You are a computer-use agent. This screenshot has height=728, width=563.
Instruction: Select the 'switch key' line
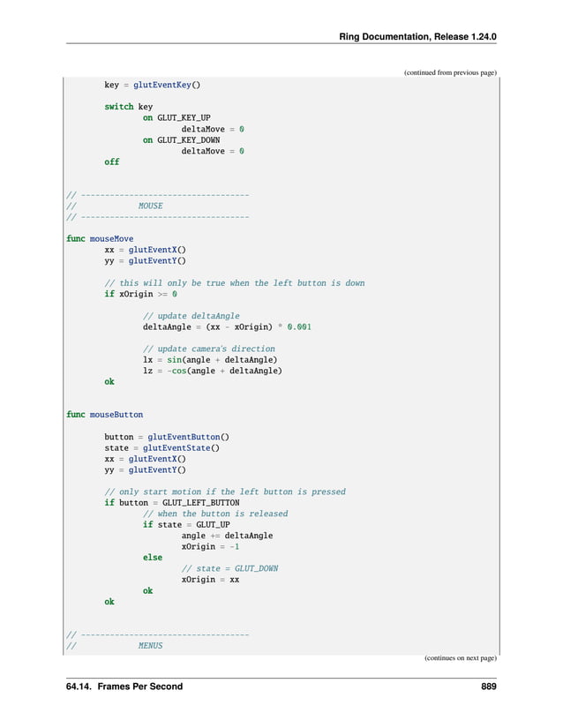(129, 107)
